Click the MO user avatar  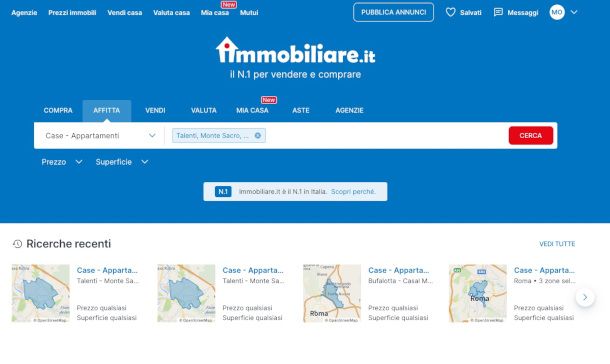tap(557, 12)
